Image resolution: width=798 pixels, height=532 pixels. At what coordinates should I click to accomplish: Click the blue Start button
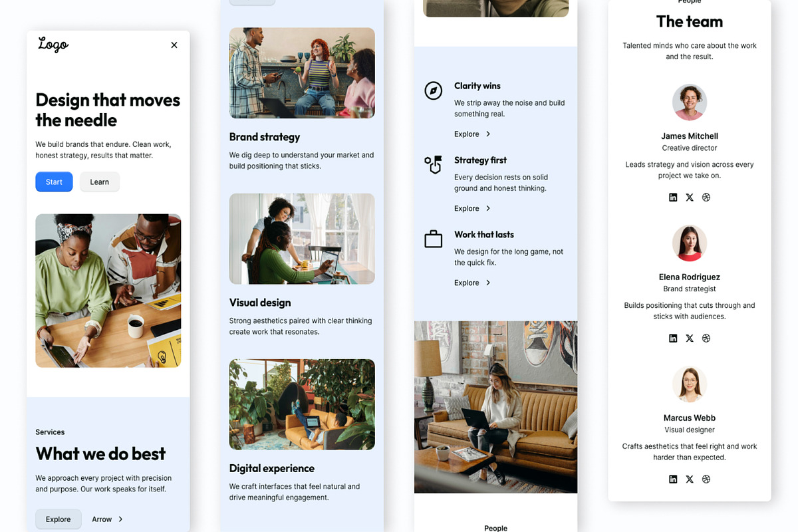(54, 182)
